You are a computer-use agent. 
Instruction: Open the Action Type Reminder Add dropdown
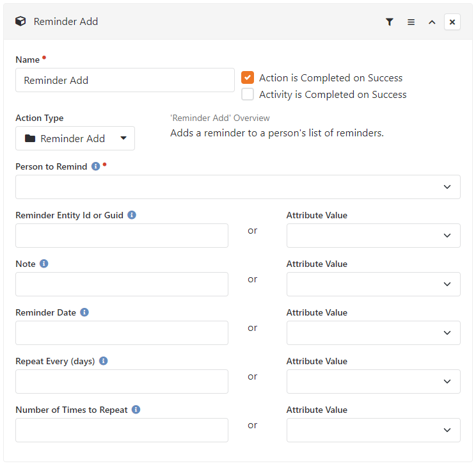(x=75, y=138)
